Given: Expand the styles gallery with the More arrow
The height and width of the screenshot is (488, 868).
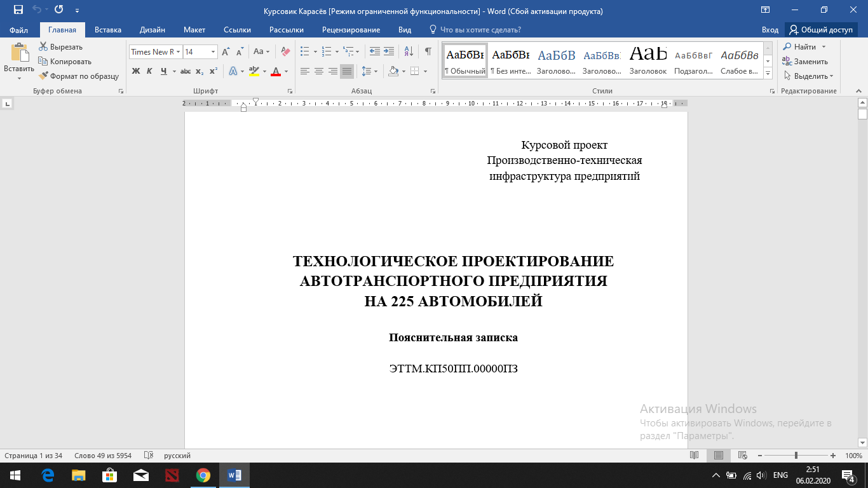Looking at the screenshot, I should [x=768, y=74].
